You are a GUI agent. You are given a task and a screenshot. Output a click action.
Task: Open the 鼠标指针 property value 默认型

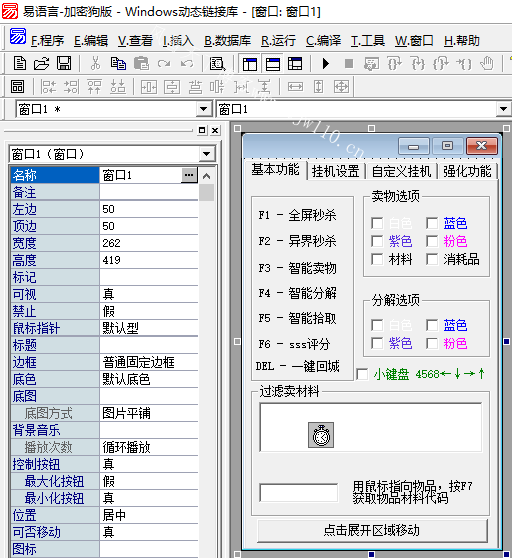(149, 328)
